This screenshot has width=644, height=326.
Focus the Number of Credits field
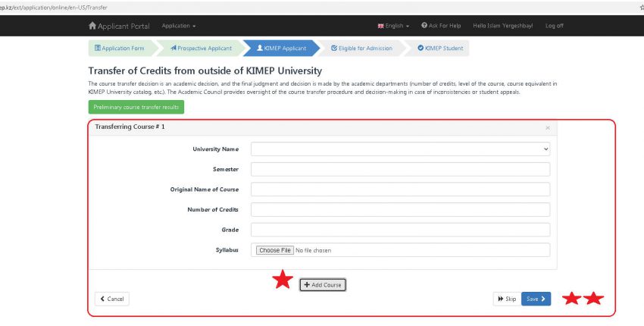[401, 210]
